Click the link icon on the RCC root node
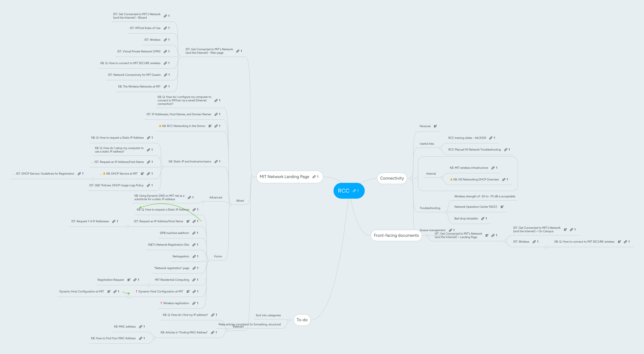The width and height of the screenshot is (644, 354). click(354, 191)
